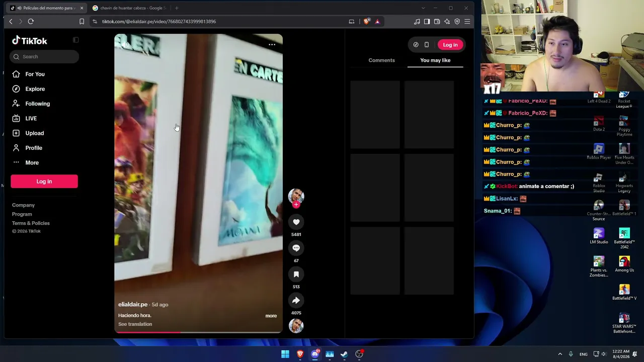Screen dimensions: 644x362
Task: Share the video with the arrow icon
Action: (x=296, y=300)
